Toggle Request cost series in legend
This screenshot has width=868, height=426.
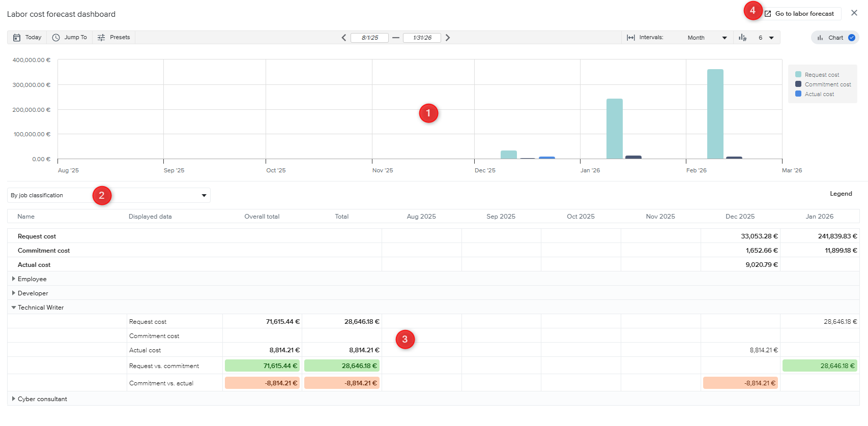pyautogui.click(x=822, y=75)
